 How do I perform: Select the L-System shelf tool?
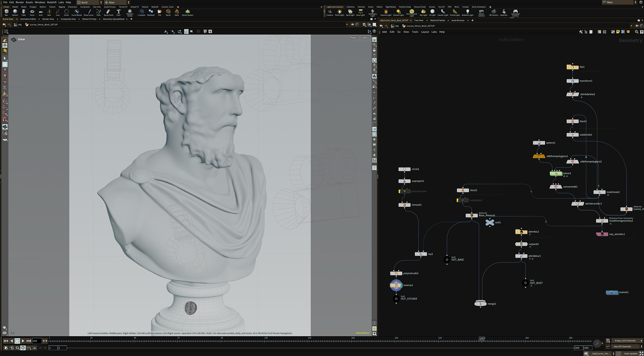tap(142, 12)
